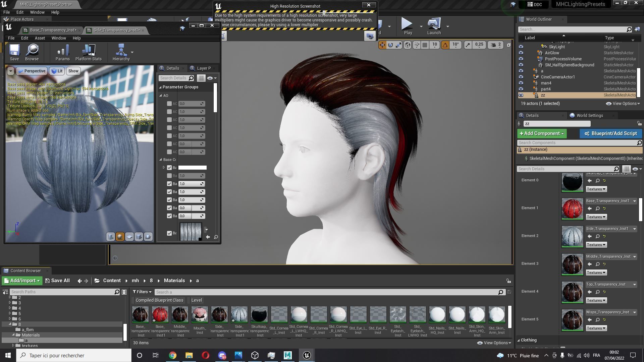Select the sphere preview mesh icon

point(120,237)
